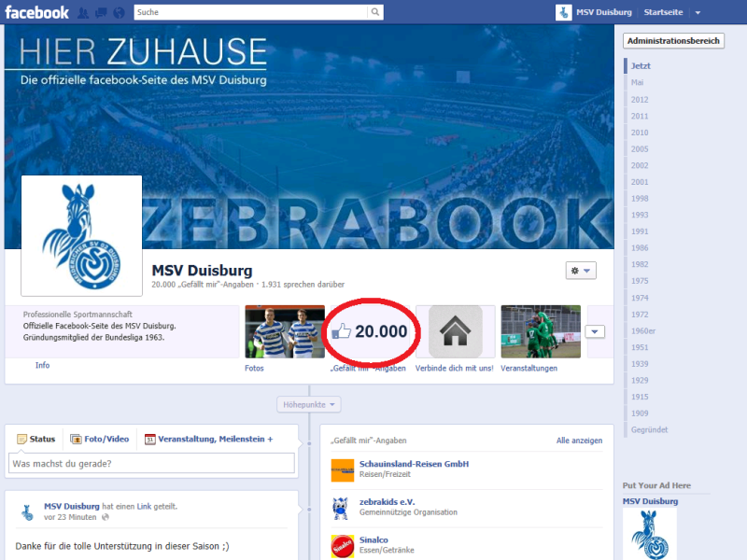
Task: Jump to 2010 on timeline
Action: click(640, 133)
